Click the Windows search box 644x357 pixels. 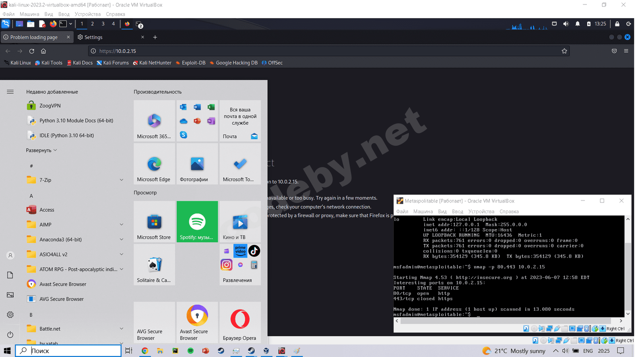coord(68,351)
